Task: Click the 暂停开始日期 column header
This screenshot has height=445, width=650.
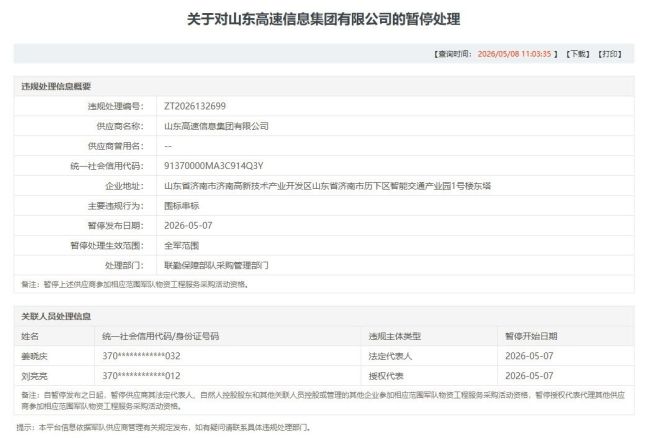Action: point(531,336)
